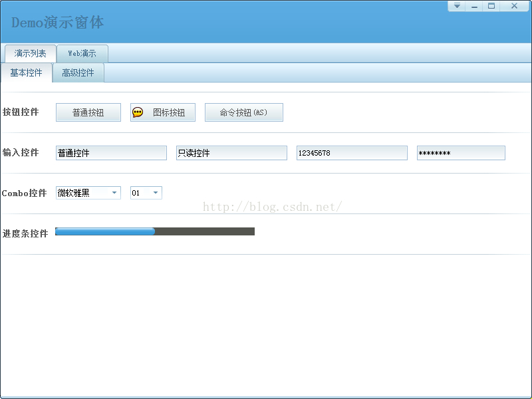Image resolution: width=532 pixels, height=399 pixels.
Task: Click the 命令按钮(&S) button
Action: [244, 112]
